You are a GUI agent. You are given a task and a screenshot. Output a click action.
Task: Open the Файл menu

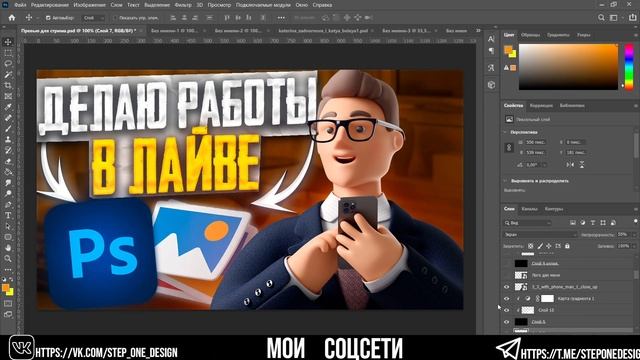20,5
